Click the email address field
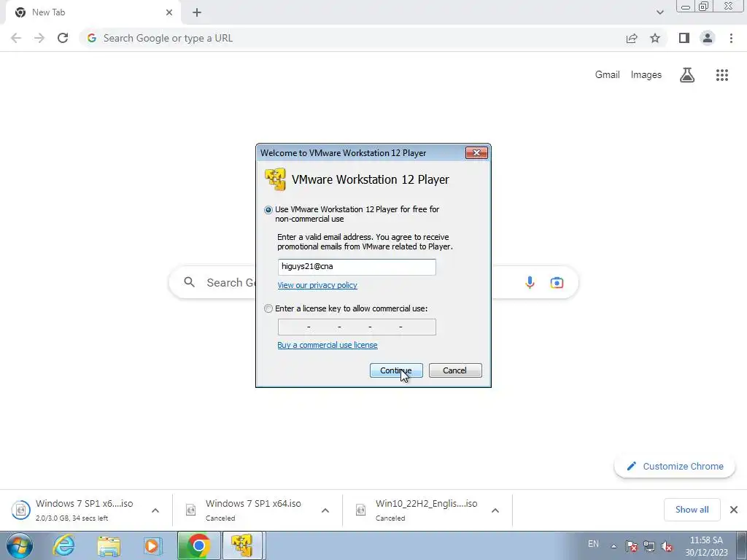 357,267
